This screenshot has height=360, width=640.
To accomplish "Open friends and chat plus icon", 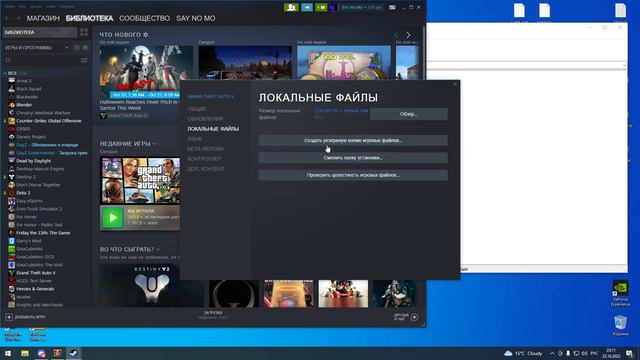I will click(x=414, y=317).
